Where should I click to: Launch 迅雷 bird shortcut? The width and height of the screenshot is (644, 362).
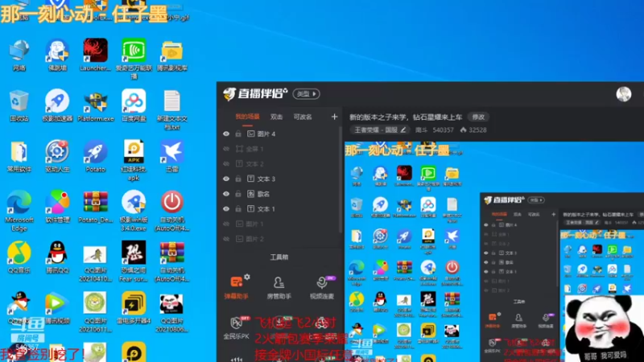tap(172, 156)
